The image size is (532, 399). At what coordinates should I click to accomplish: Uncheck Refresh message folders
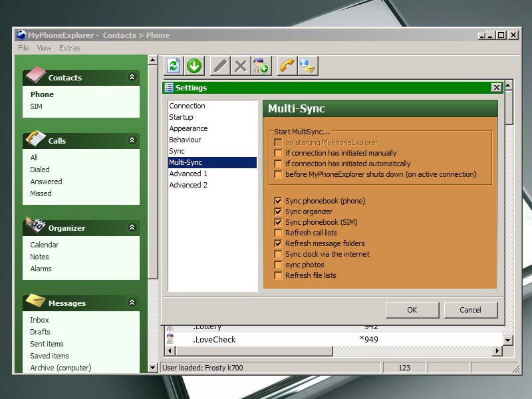(278, 243)
